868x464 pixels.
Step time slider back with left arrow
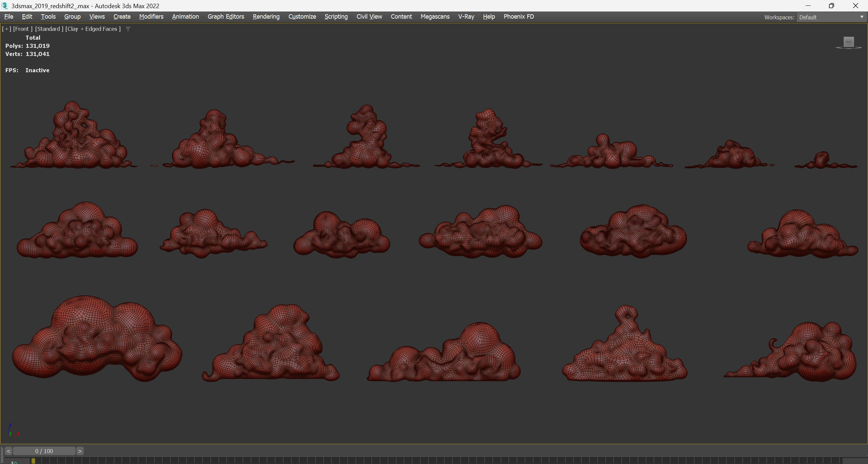(8, 451)
